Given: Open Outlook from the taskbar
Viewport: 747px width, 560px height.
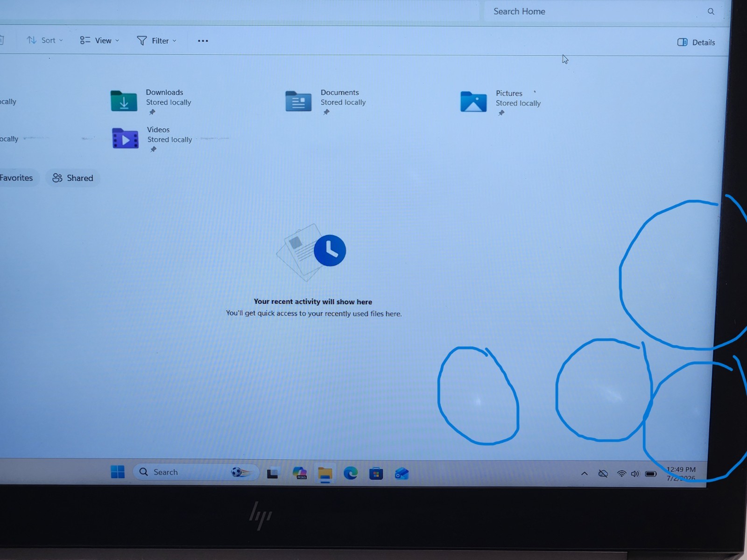Looking at the screenshot, I should 402,474.
